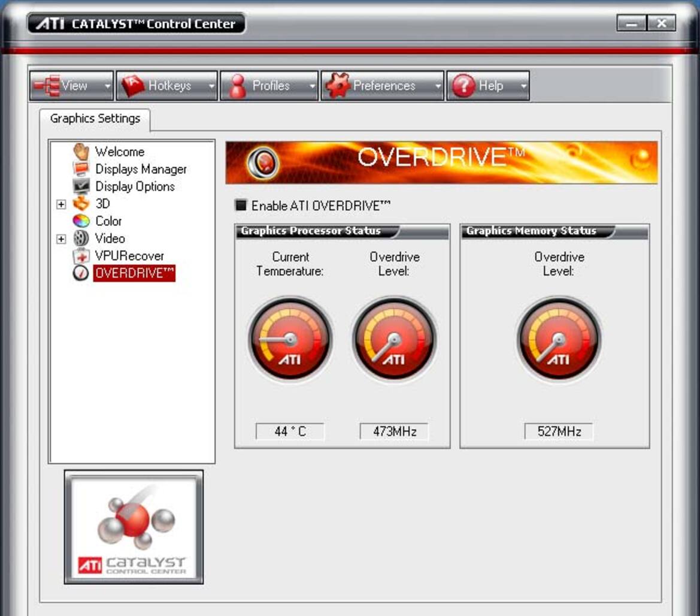Expand the Video tree node
The height and width of the screenshot is (616, 700).
[x=61, y=239]
